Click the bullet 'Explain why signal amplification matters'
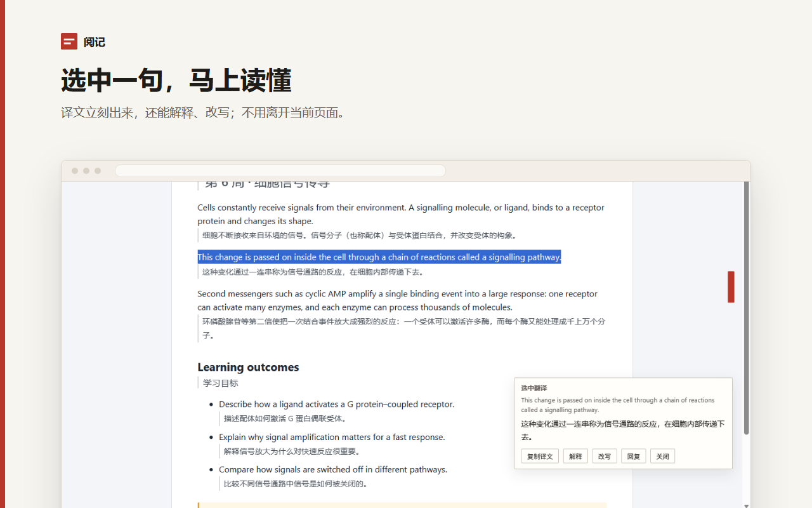 [332, 437]
